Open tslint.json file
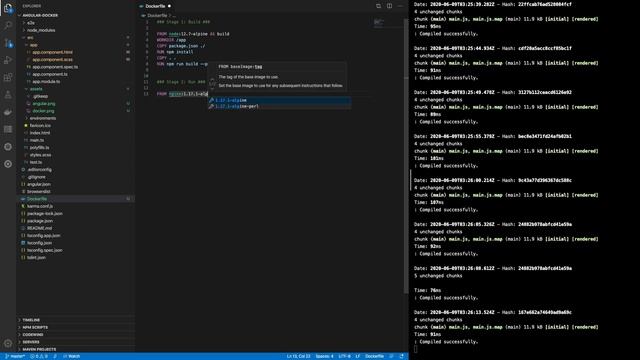This screenshot has width=640, height=360. tap(36, 258)
